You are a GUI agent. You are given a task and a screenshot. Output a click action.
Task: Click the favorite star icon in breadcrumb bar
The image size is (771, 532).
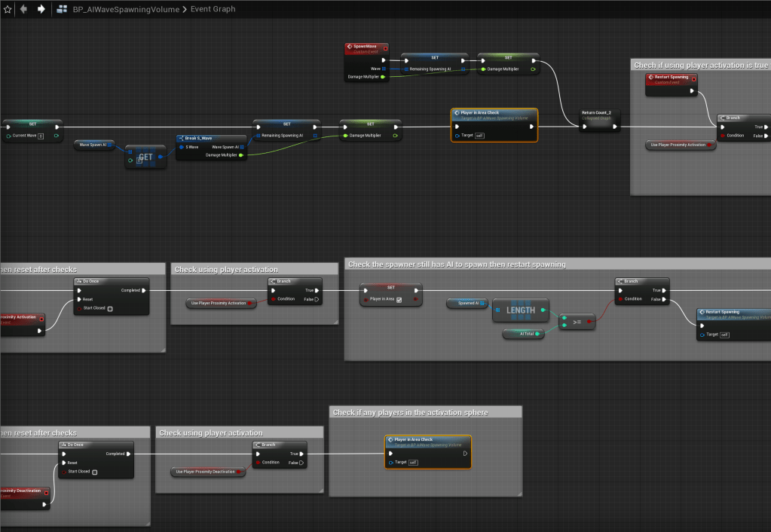(8, 9)
